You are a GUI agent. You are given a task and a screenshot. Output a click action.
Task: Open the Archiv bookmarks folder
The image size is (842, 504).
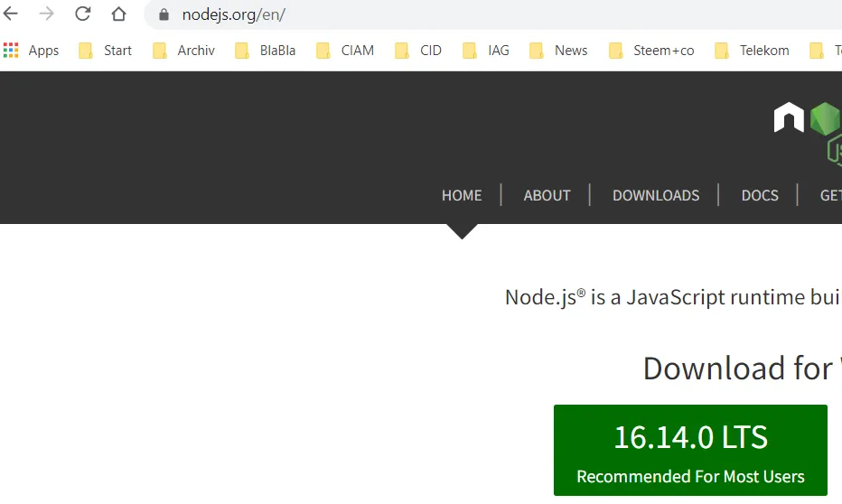point(183,51)
